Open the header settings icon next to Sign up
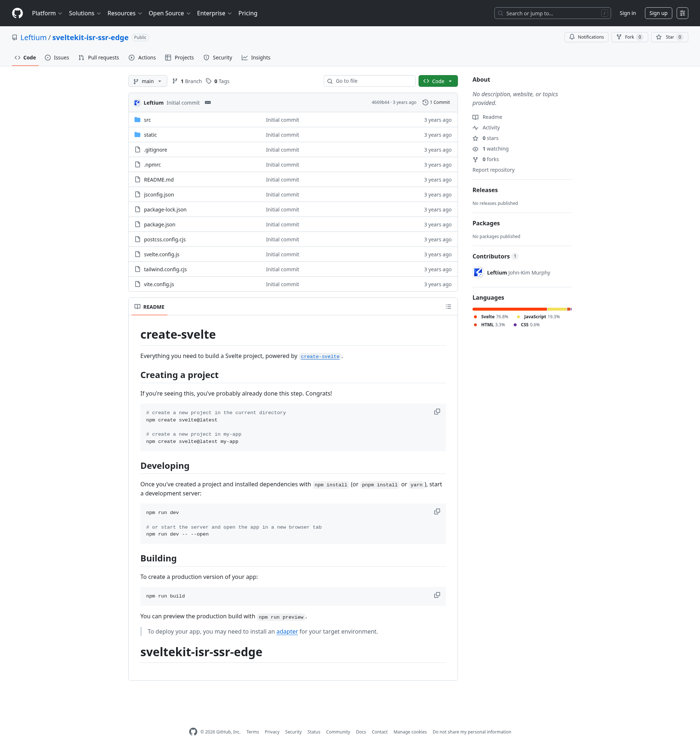The width and height of the screenshot is (700, 751). pyautogui.click(x=682, y=13)
